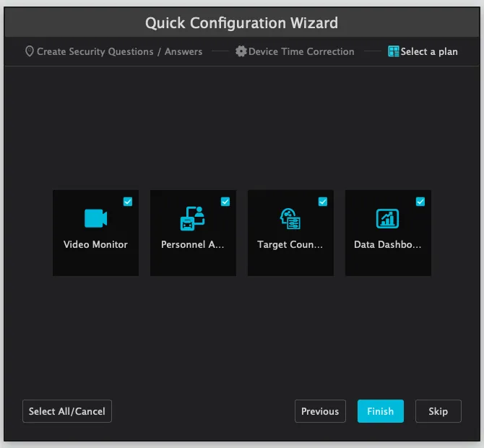Go to Create Security Questions / Answers step

pyautogui.click(x=119, y=51)
